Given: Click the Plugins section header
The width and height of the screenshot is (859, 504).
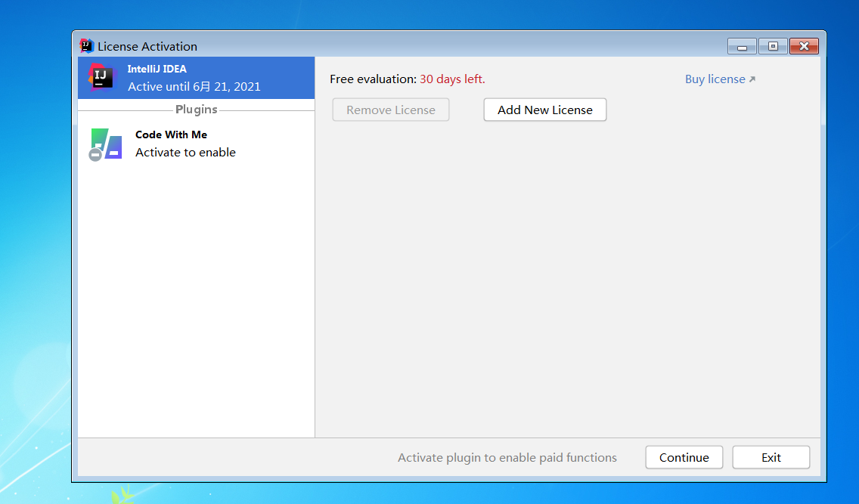Looking at the screenshot, I should [196, 110].
